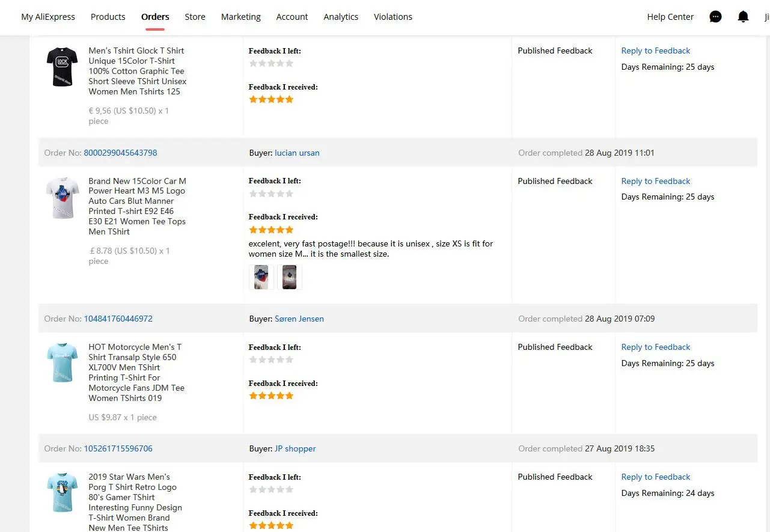
Task: Open the Violations menu item
Action: point(393,17)
